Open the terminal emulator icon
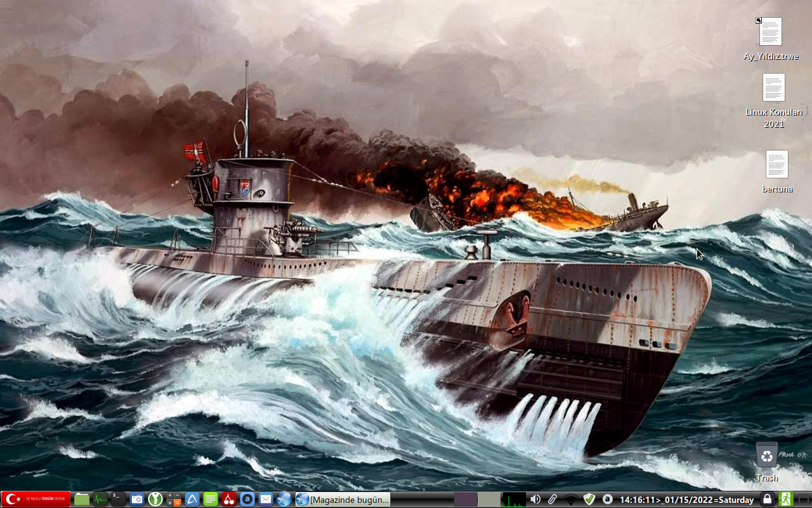This screenshot has height=508, width=812. [119, 499]
